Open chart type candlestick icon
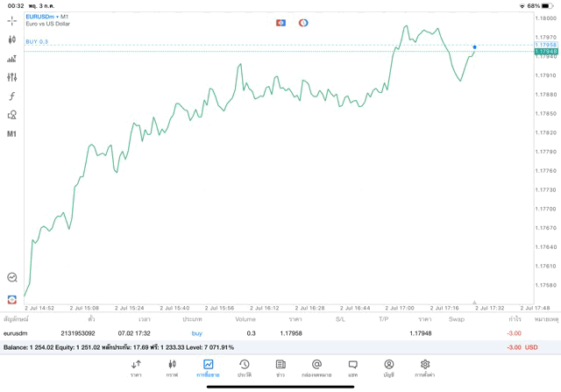The image size is (561, 392). click(x=11, y=39)
